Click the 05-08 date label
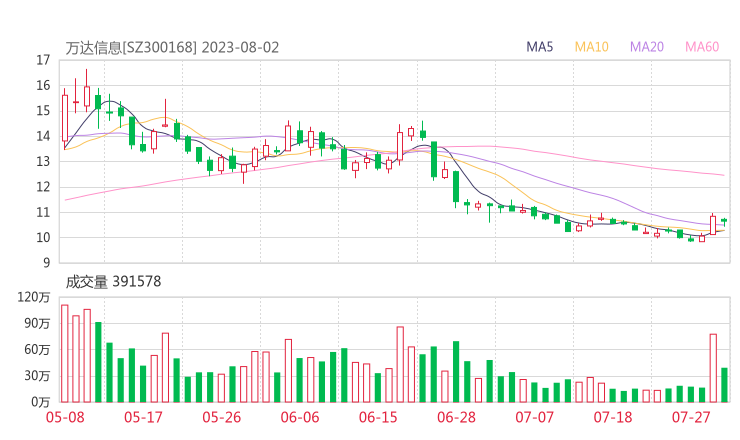 tap(65, 417)
